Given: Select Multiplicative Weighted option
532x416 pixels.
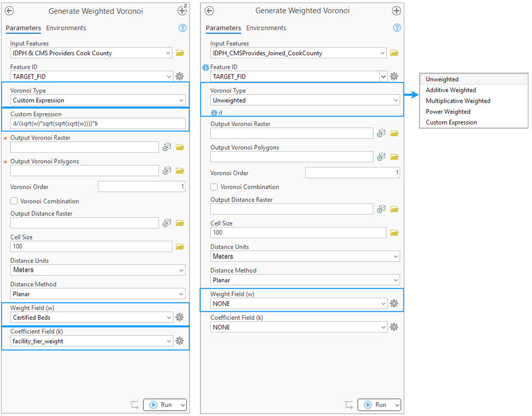Looking at the screenshot, I should coord(473,101).
